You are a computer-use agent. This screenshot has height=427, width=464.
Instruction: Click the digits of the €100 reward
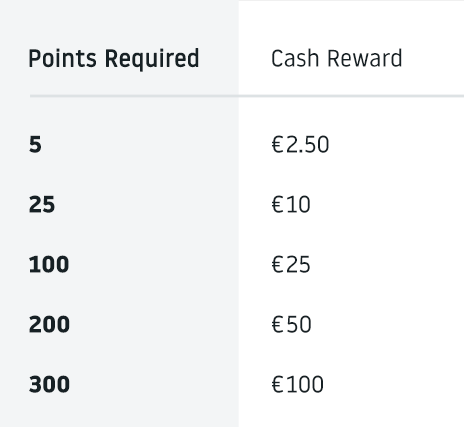(x=305, y=385)
